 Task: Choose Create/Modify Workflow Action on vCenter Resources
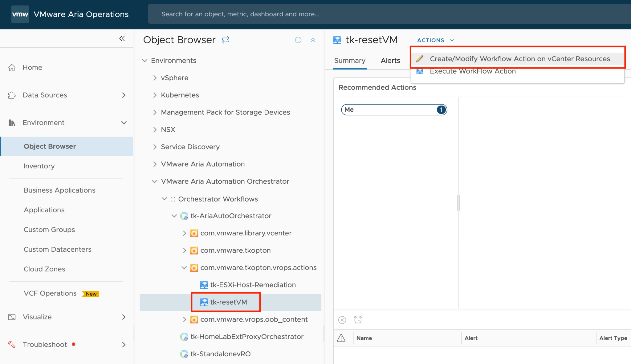tap(518, 59)
